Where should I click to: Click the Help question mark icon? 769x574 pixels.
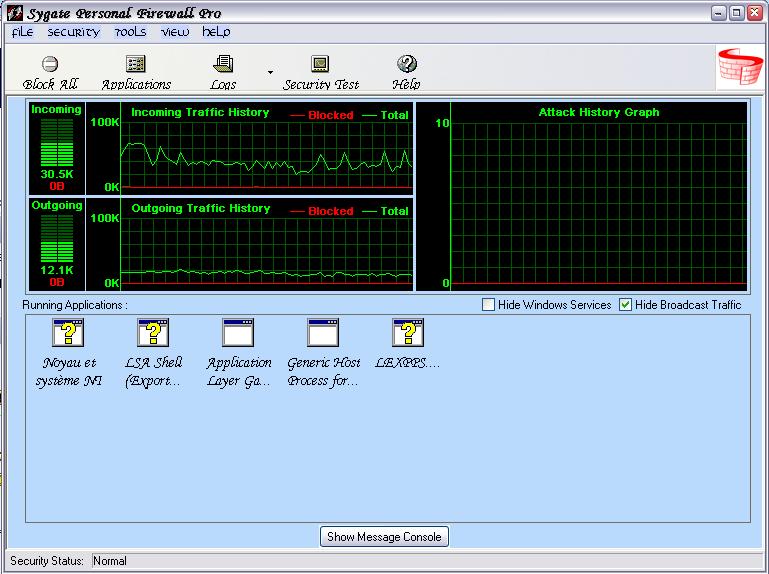point(407,64)
